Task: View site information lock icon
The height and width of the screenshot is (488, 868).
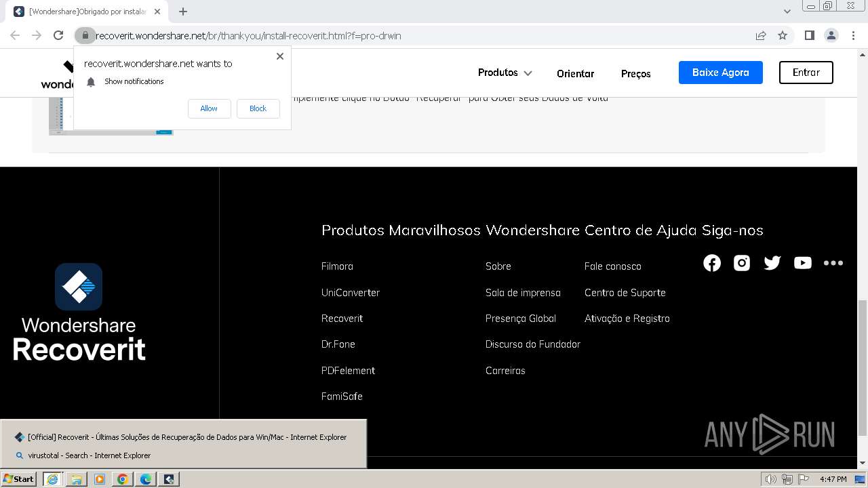Action: point(85,36)
